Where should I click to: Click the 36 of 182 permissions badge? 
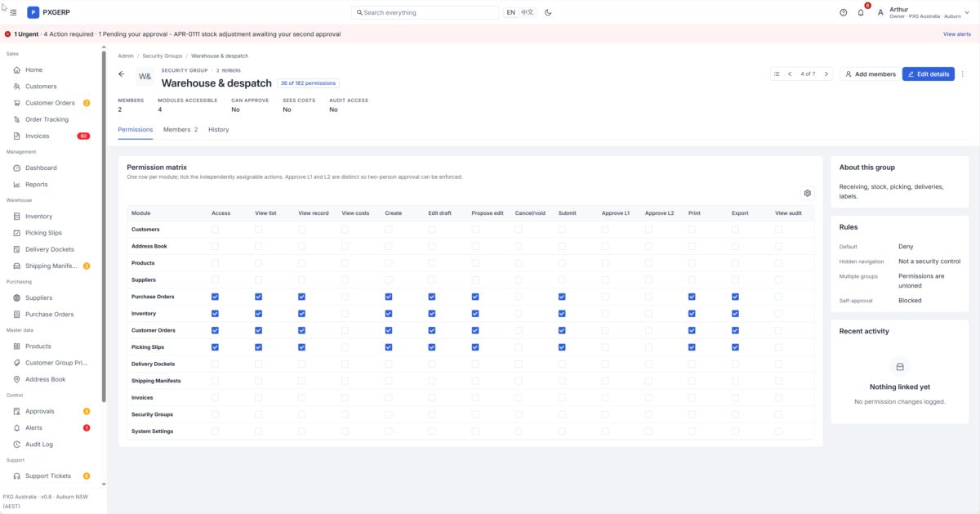(x=308, y=83)
